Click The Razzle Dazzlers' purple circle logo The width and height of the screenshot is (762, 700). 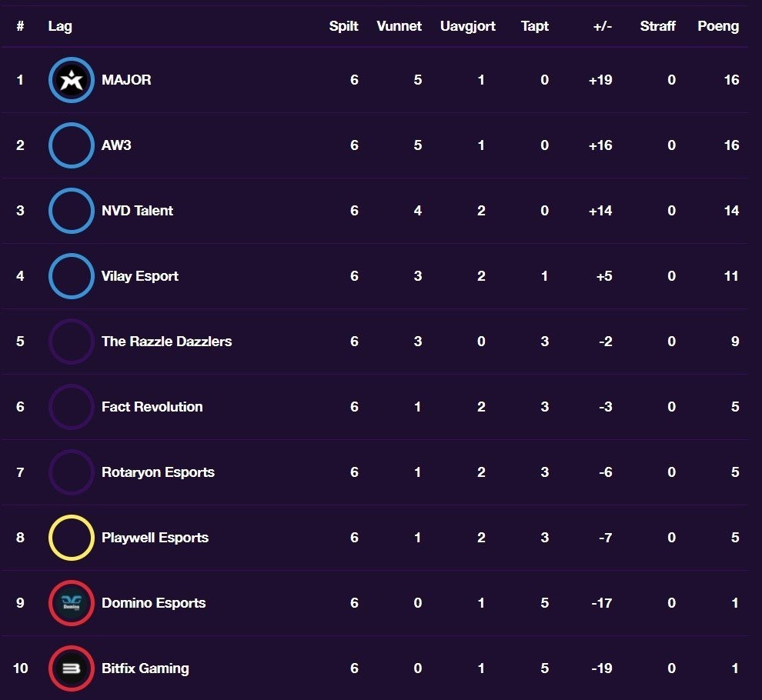pos(72,342)
